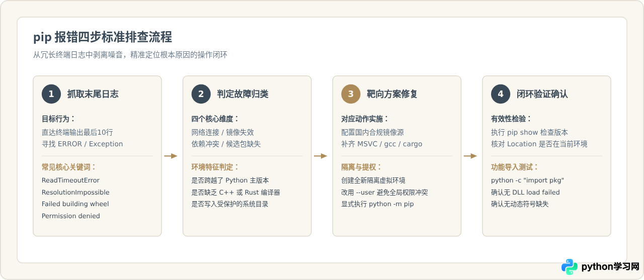The height and width of the screenshot is (280, 644).
Task: Select the heading "判定故障归类"
Action: pyautogui.click(x=243, y=94)
